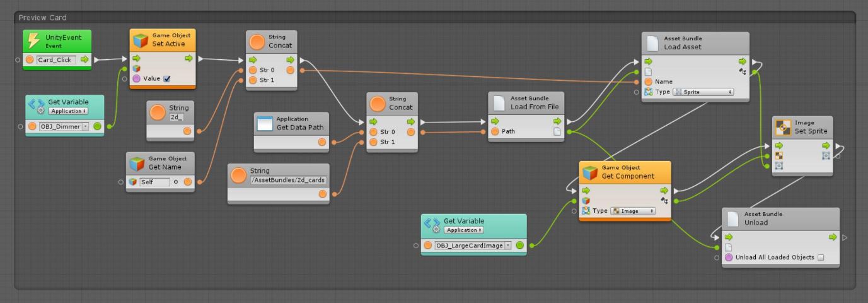Viewport: 868px width, 303px height.
Task: Open the OBJ_Dimmer variable name dropdown
Action: 86,127
